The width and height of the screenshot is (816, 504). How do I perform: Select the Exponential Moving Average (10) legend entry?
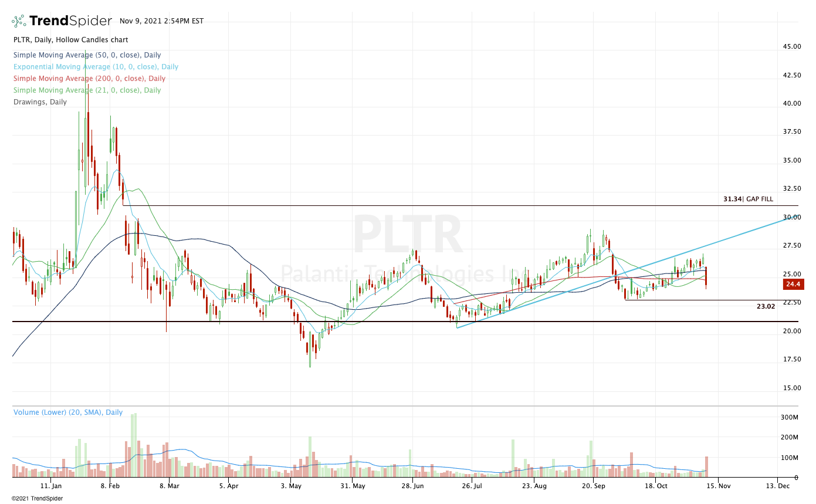(96, 67)
